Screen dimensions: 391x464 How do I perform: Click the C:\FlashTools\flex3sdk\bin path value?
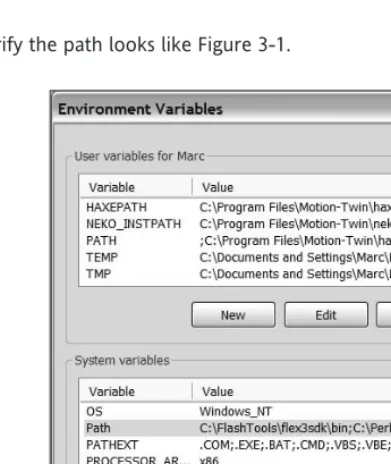coord(295,428)
